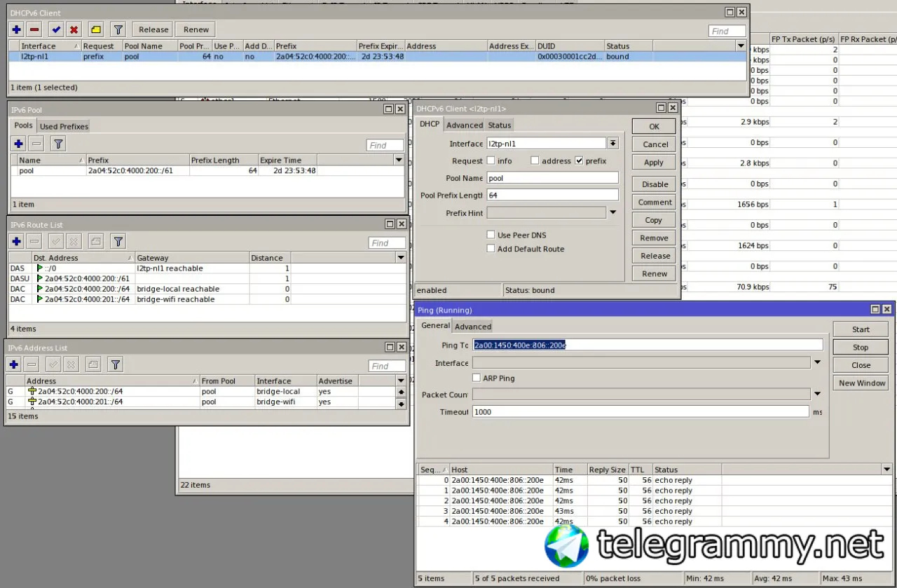Click the Renew button in DHCPv6 Client dialog
The width and height of the screenshot is (897, 588).
point(655,274)
